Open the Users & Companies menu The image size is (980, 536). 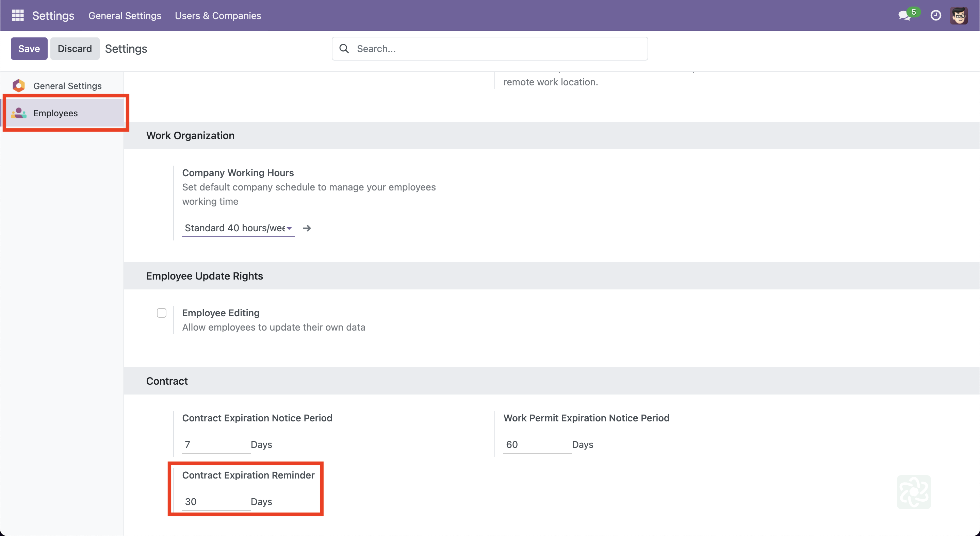click(218, 16)
